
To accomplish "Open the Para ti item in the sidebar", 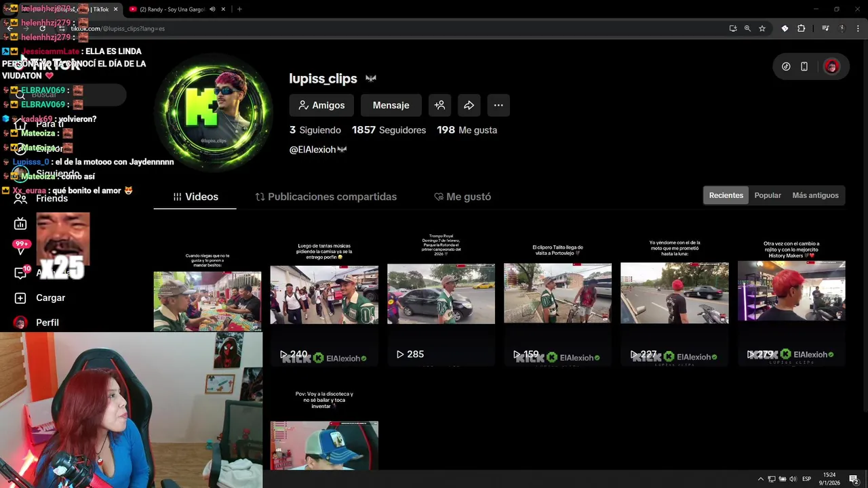I will 41,124.
